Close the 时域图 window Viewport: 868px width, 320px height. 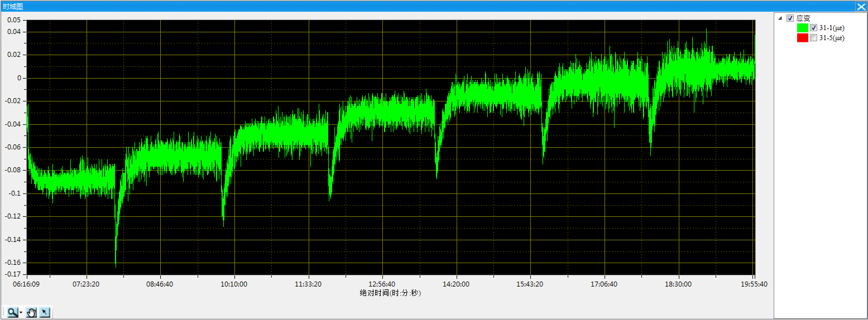pos(861,6)
